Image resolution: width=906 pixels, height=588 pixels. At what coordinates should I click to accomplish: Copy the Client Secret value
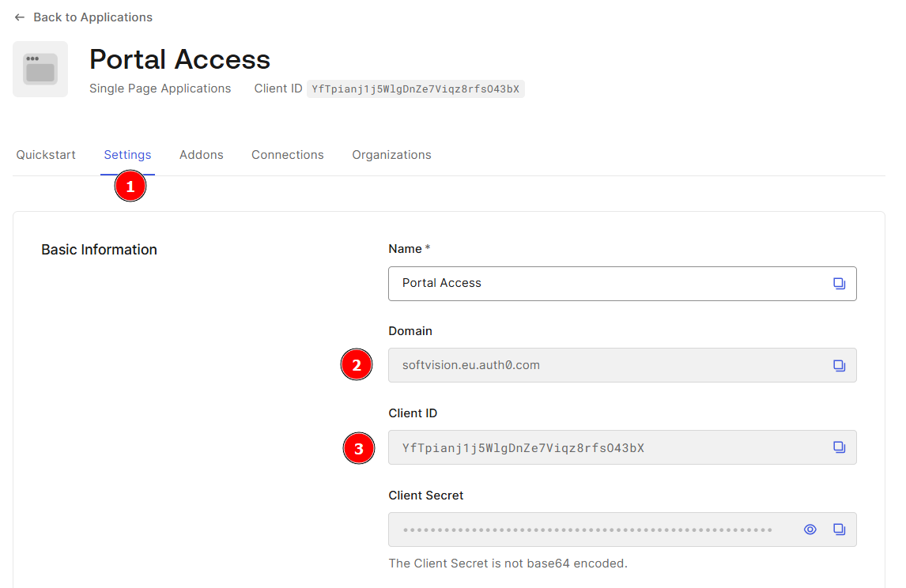[839, 530]
